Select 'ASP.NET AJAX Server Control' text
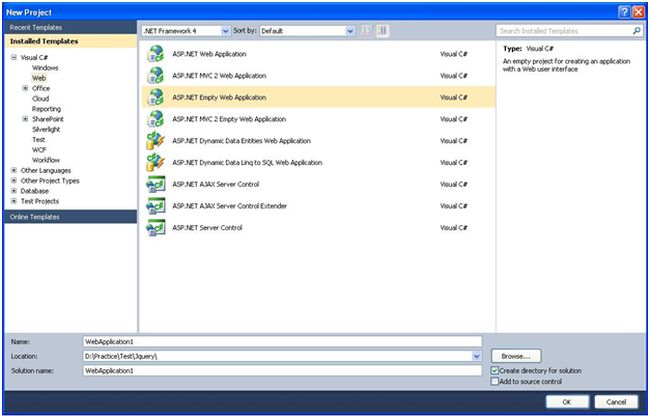The image size is (650, 418). click(216, 184)
